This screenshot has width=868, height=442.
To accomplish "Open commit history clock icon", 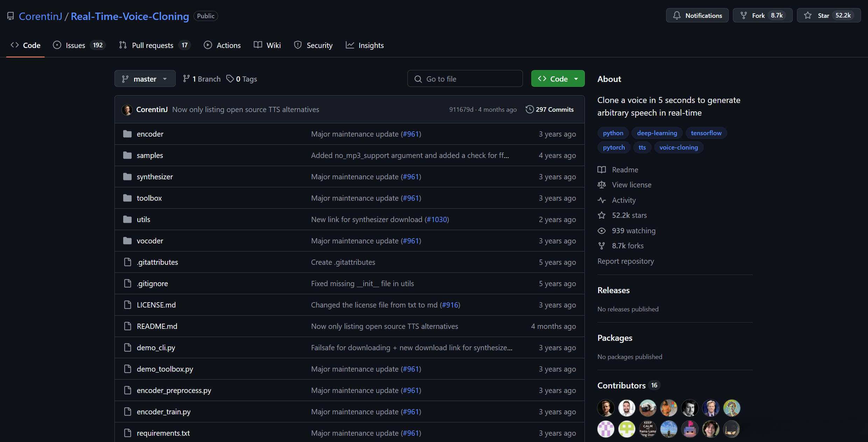I will pyautogui.click(x=530, y=110).
